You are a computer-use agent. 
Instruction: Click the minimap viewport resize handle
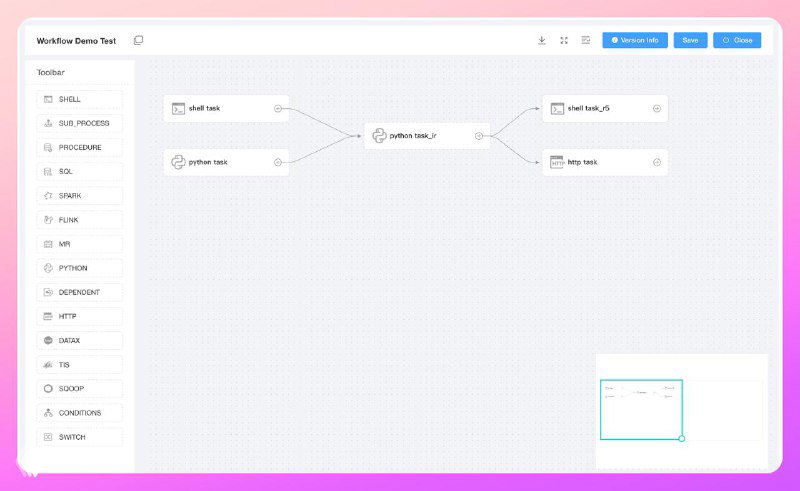pos(682,438)
